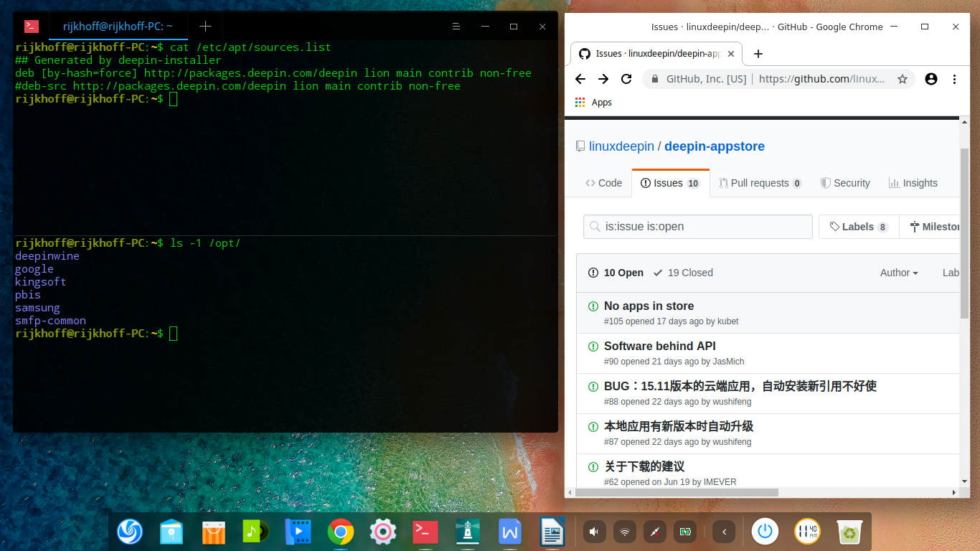Open the Insights tab
Viewport: 980px width, 551px height.
tap(913, 183)
